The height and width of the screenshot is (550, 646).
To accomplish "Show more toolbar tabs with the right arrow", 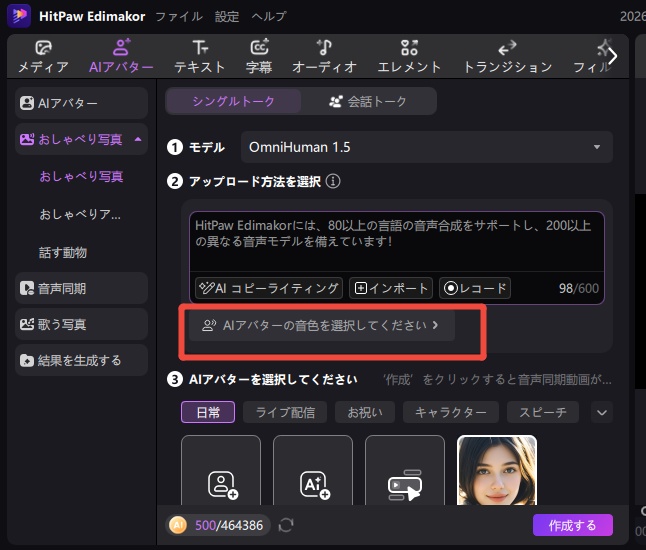I will click(x=613, y=56).
